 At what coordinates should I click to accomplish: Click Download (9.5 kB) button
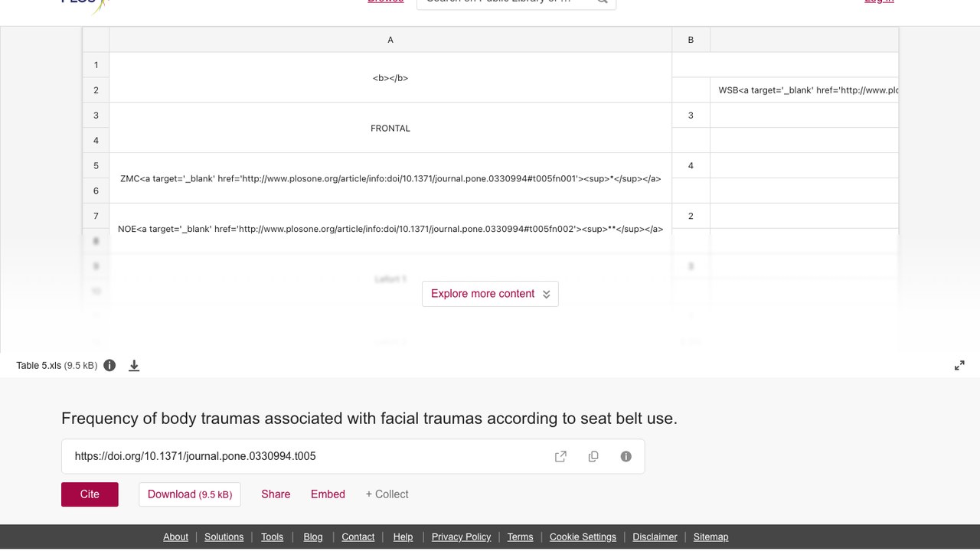pyautogui.click(x=190, y=494)
